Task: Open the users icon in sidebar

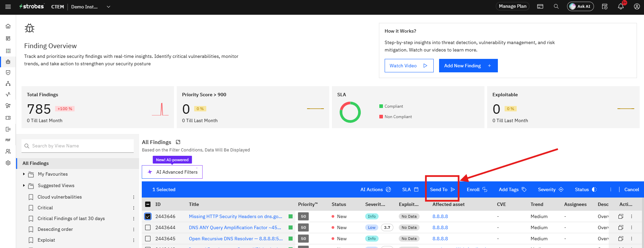Action: click(8, 151)
